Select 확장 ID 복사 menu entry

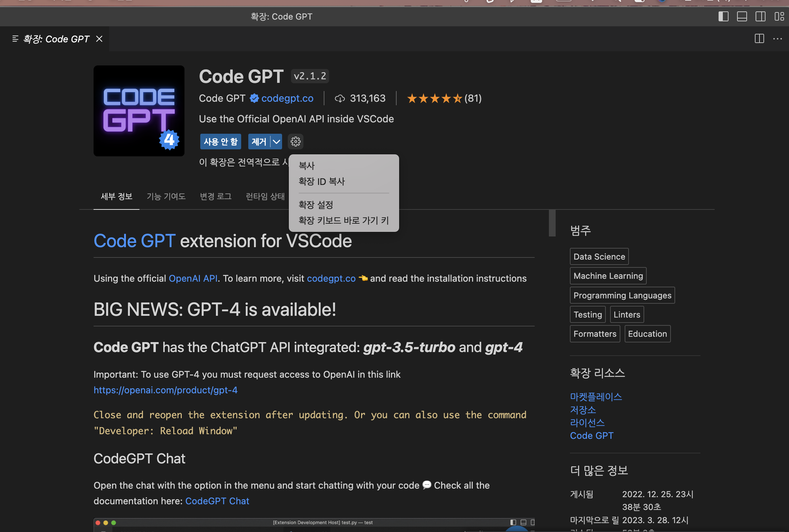(x=322, y=181)
